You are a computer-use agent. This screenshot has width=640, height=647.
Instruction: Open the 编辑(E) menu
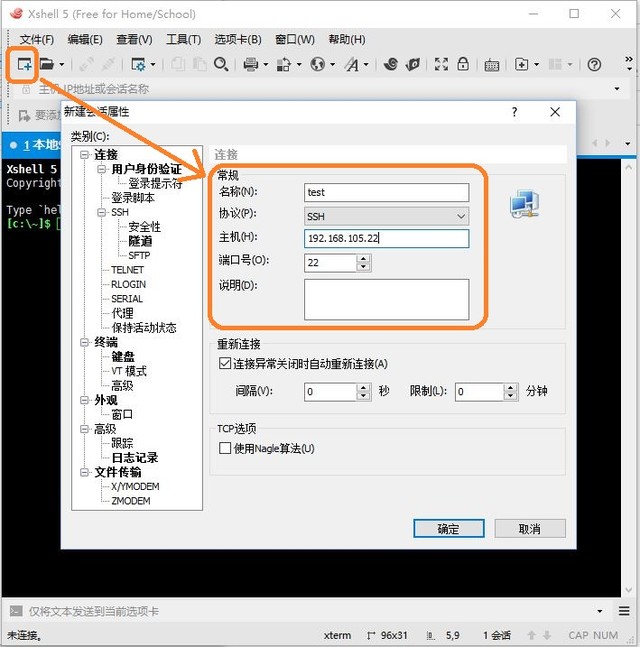[x=85, y=40]
